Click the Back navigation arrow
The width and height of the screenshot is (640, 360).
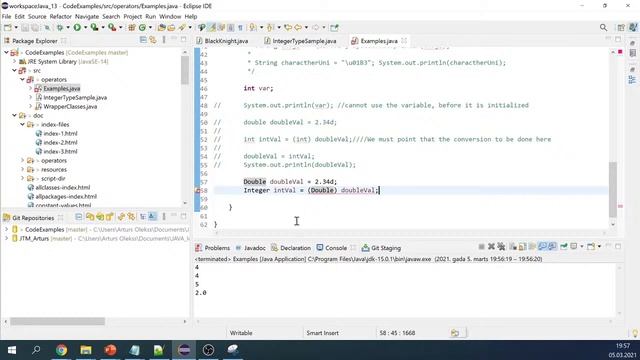298,27
